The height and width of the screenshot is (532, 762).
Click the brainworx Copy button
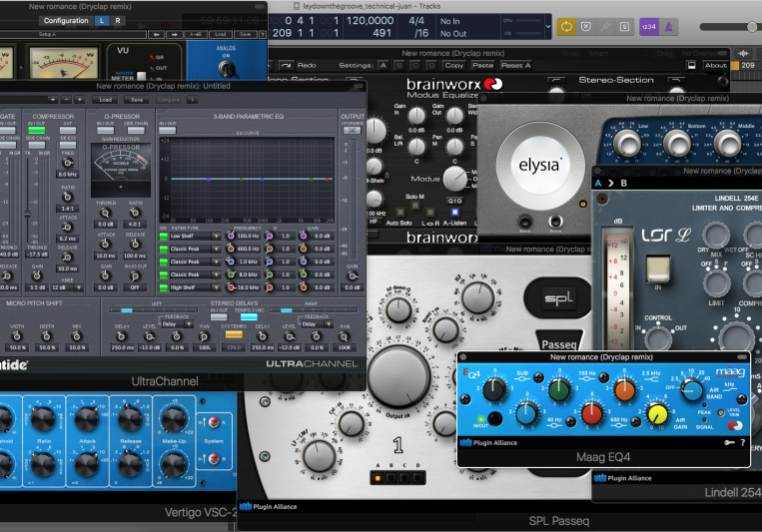(x=453, y=65)
